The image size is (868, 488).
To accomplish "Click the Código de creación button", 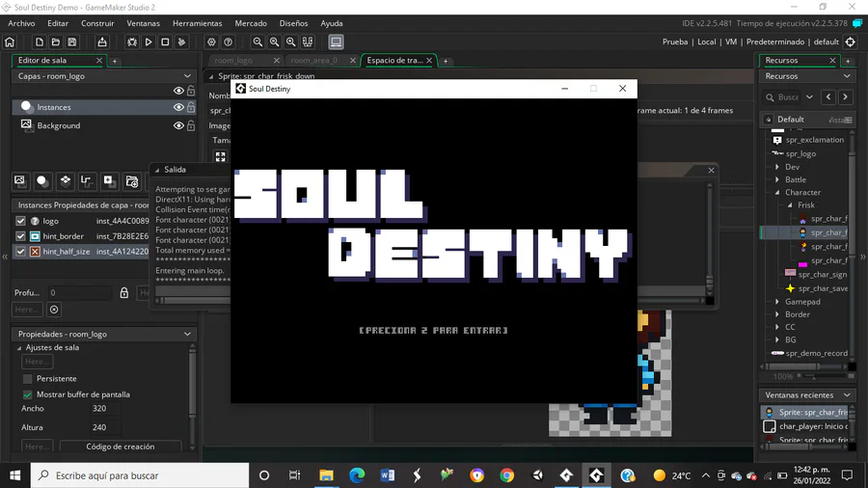I will click(121, 447).
